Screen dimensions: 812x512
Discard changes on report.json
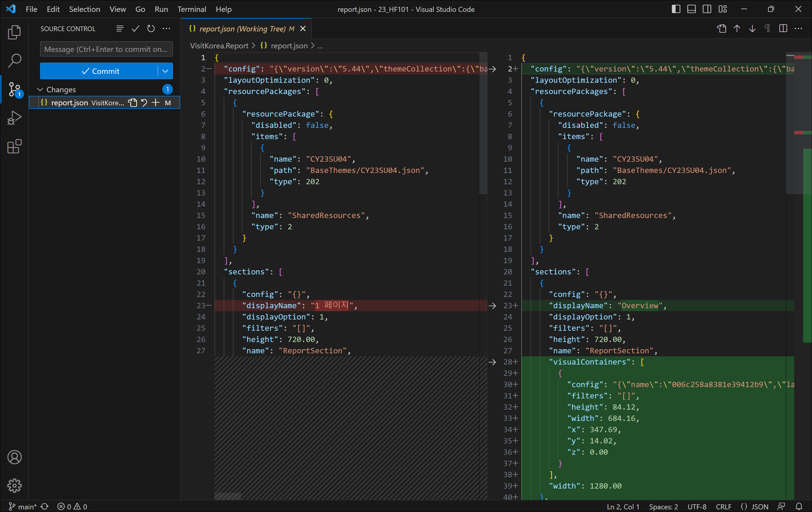(144, 103)
